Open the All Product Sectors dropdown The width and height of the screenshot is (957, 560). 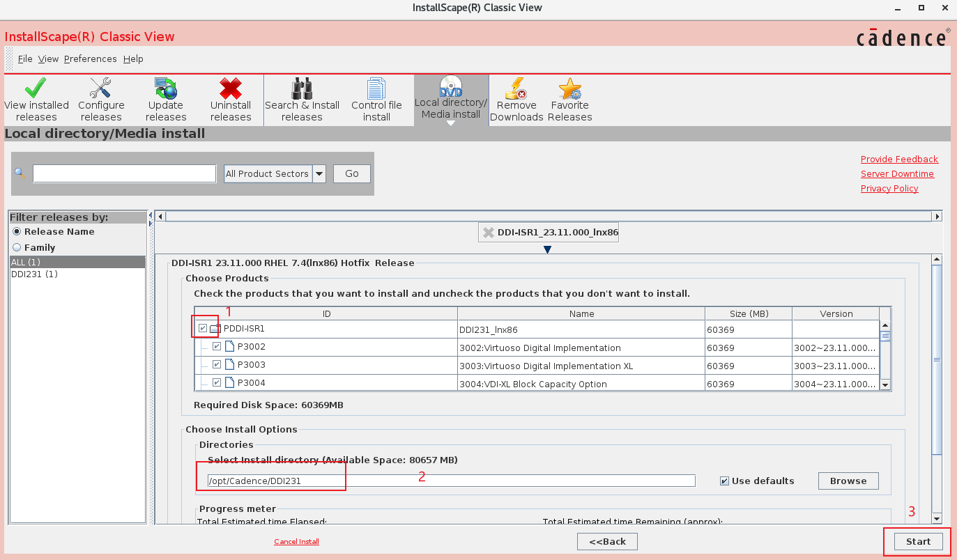[x=319, y=174]
